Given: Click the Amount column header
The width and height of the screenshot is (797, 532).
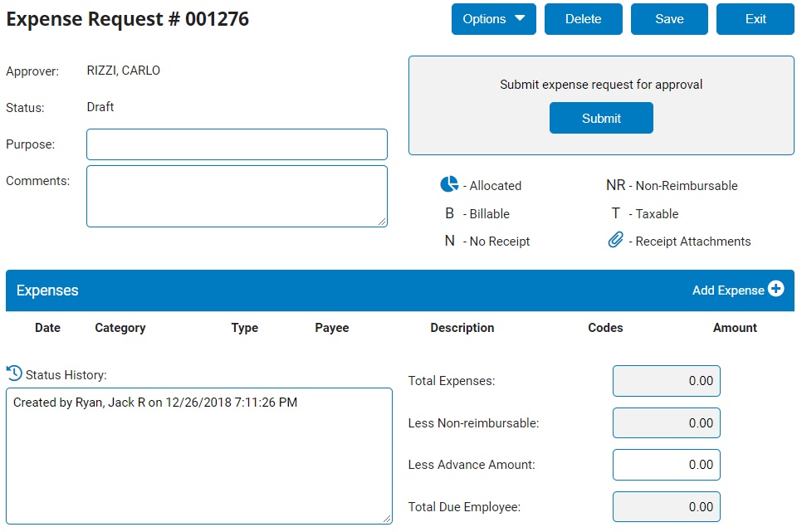Looking at the screenshot, I should (x=735, y=328).
